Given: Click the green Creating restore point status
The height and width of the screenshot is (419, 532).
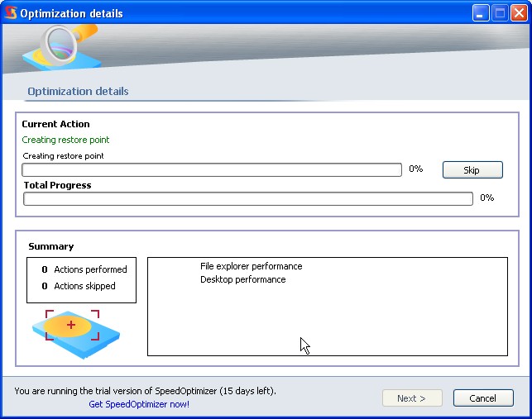Looking at the screenshot, I should coord(65,140).
